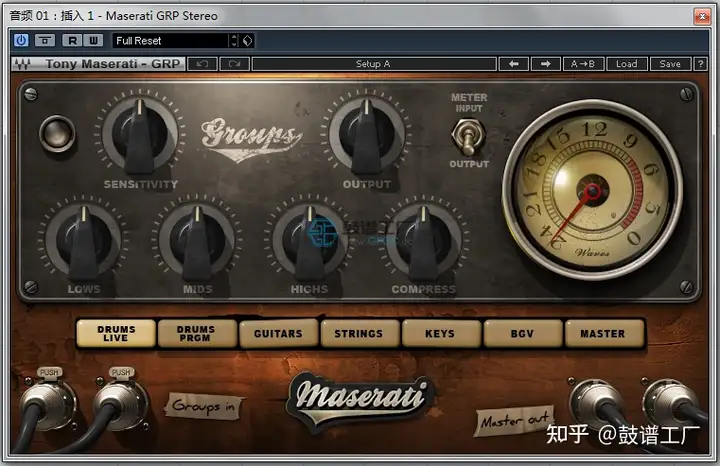Click the Output knob
The height and width of the screenshot is (466, 720).
pos(366,134)
